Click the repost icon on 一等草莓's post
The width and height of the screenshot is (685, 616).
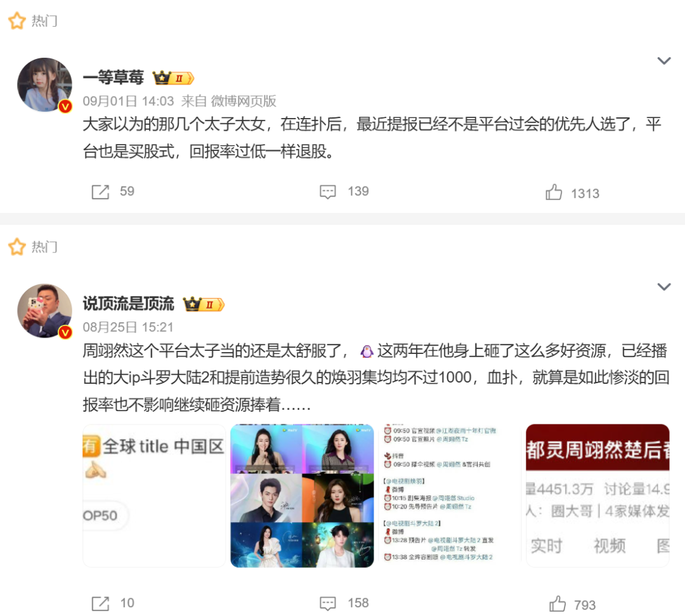100,192
